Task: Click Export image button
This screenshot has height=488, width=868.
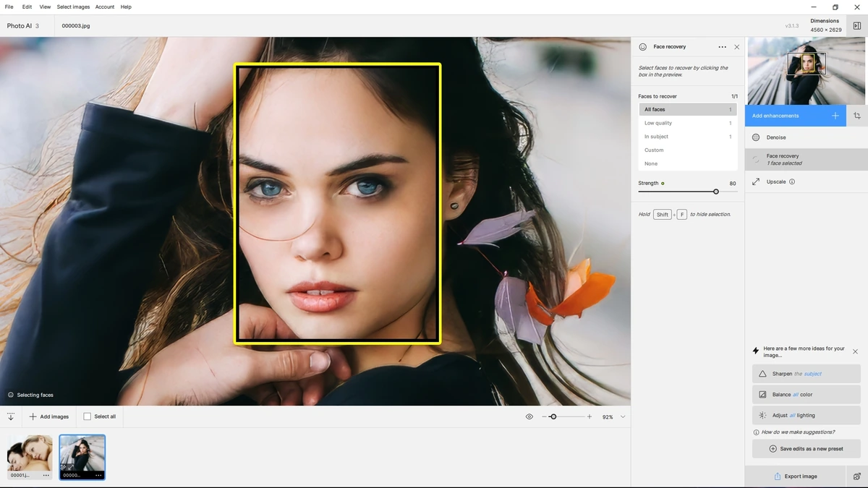Action: click(x=796, y=476)
